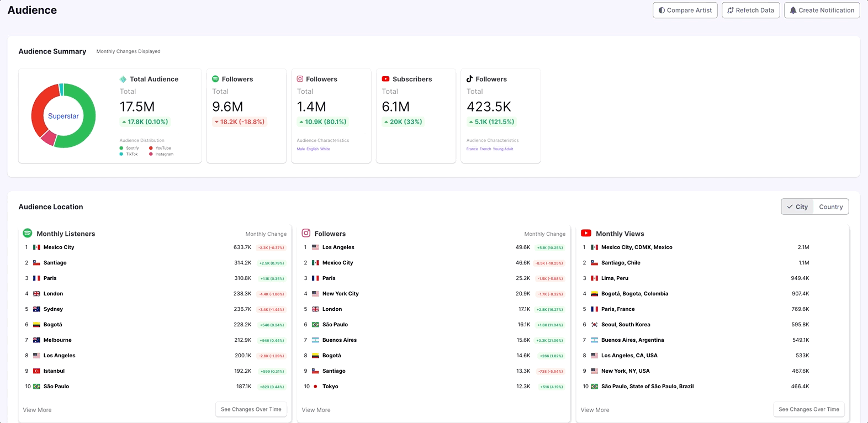
Task: Expand View More under Instagram Followers
Action: [316, 410]
